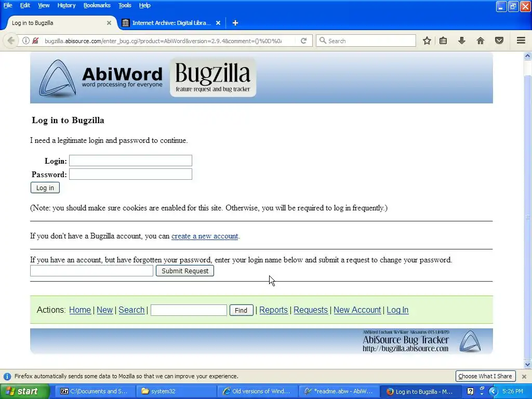Click the page scrollbar up arrow

point(528,56)
